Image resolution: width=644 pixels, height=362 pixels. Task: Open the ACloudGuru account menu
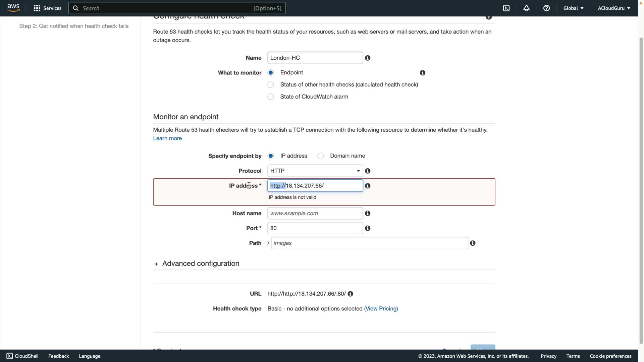(x=614, y=8)
